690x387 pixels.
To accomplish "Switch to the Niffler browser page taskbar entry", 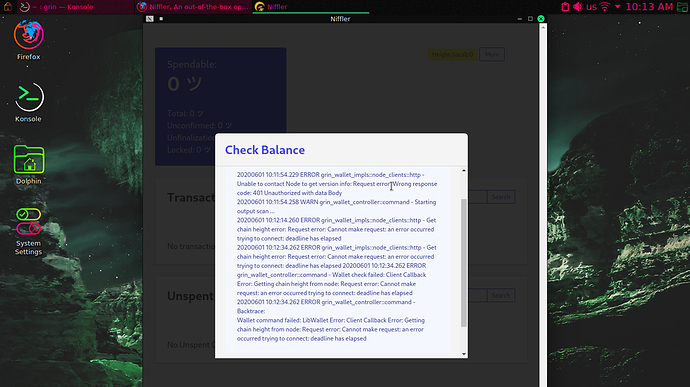I will pyautogui.click(x=193, y=7).
